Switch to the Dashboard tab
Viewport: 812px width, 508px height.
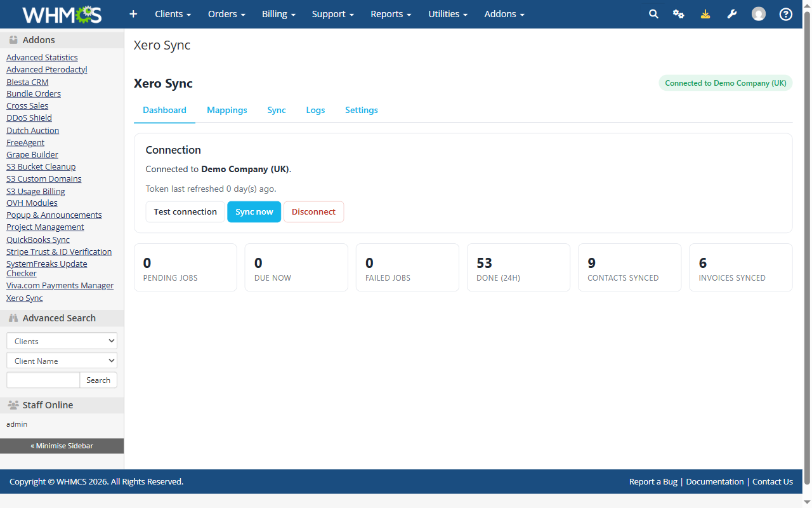tap(164, 110)
